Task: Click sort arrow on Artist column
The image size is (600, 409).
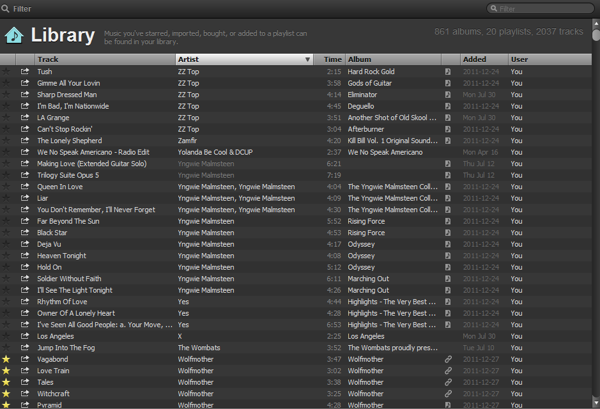Action: (x=307, y=59)
